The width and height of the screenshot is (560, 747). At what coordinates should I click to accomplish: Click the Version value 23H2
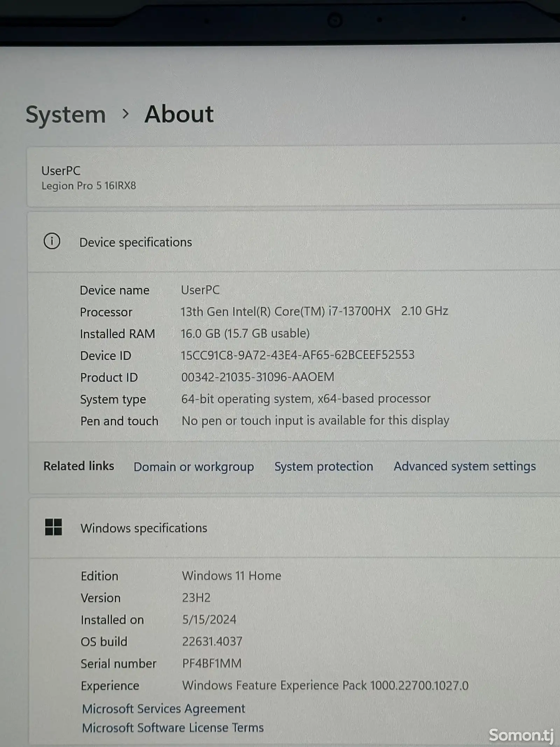(x=196, y=598)
